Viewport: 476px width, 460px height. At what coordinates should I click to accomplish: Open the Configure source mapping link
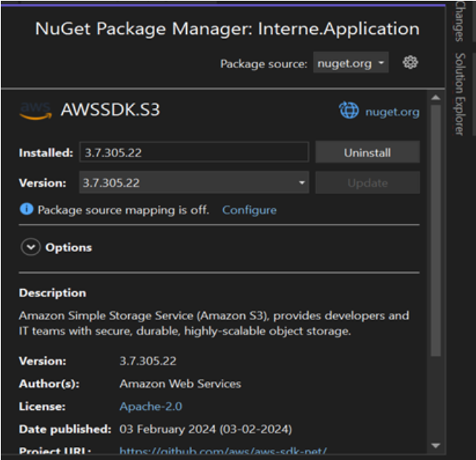249,210
